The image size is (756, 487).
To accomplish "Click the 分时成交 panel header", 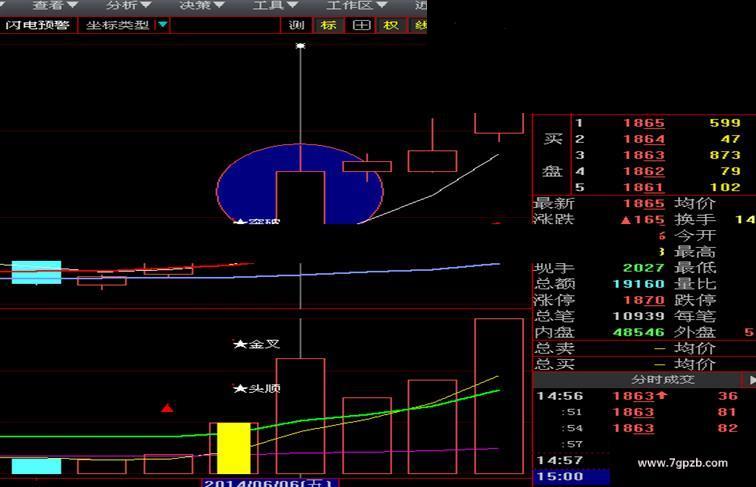I will 663,380.
